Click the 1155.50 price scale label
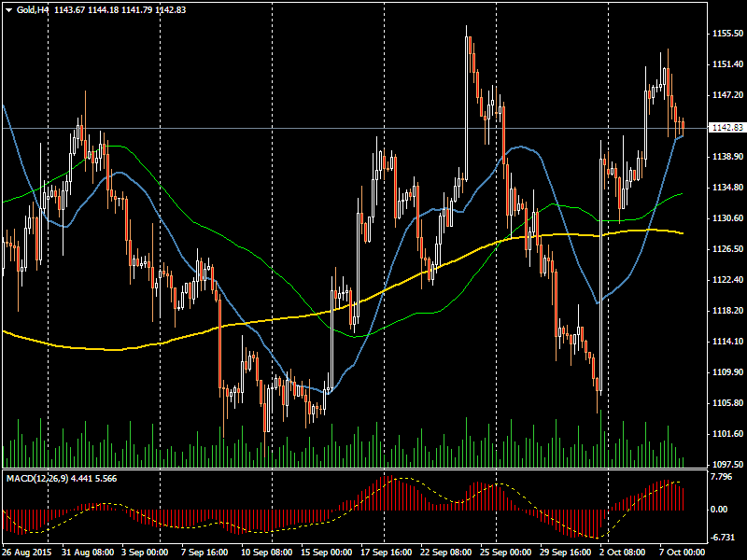This screenshot has width=747, height=560. [x=726, y=34]
